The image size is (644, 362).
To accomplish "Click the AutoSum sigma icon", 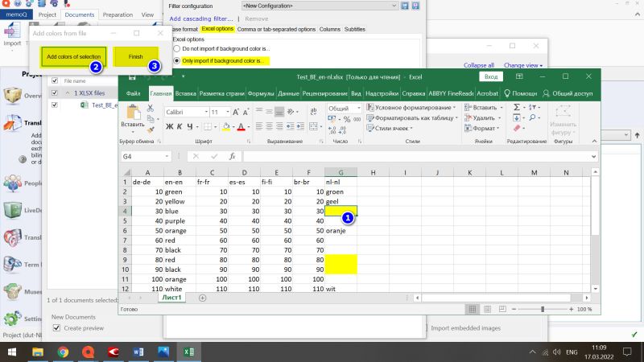I will pyautogui.click(x=517, y=107).
